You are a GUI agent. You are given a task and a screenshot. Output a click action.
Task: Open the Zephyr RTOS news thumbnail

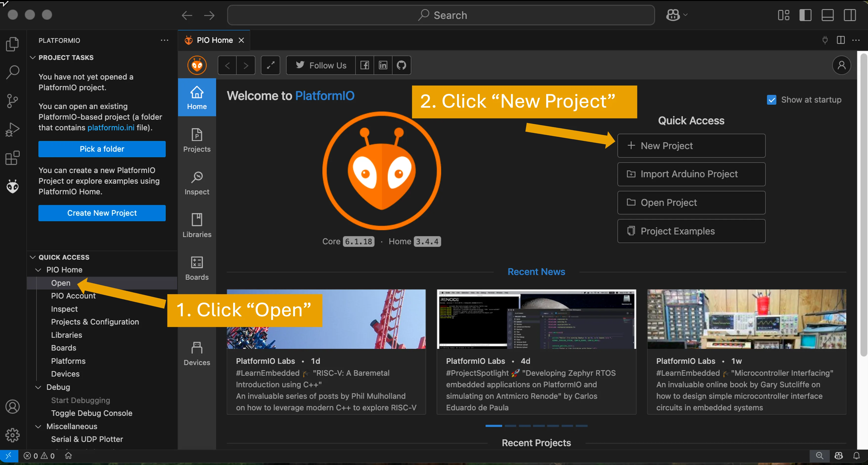[536, 319]
